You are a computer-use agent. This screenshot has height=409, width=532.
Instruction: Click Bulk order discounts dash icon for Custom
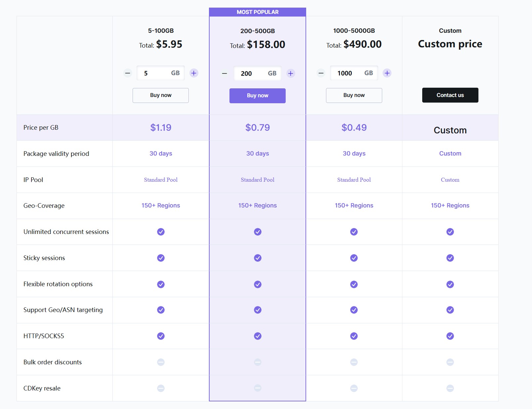[450, 362]
